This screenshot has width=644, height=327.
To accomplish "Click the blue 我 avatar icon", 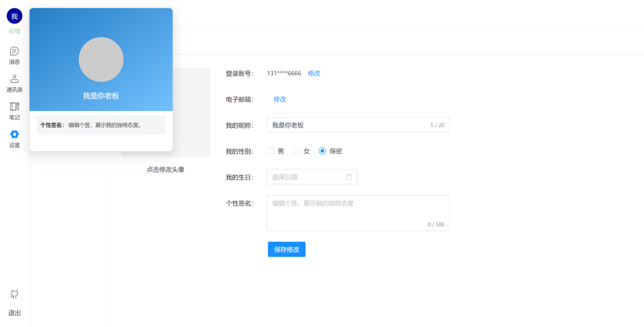I will pyautogui.click(x=14, y=16).
